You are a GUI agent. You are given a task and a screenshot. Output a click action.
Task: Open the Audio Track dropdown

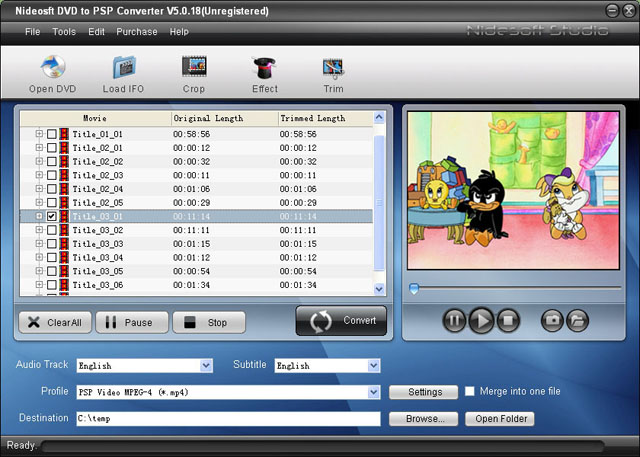click(x=206, y=366)
